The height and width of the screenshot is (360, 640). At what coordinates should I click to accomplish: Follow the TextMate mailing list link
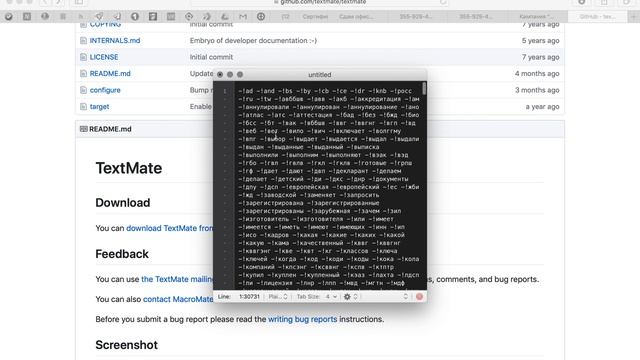177,279
